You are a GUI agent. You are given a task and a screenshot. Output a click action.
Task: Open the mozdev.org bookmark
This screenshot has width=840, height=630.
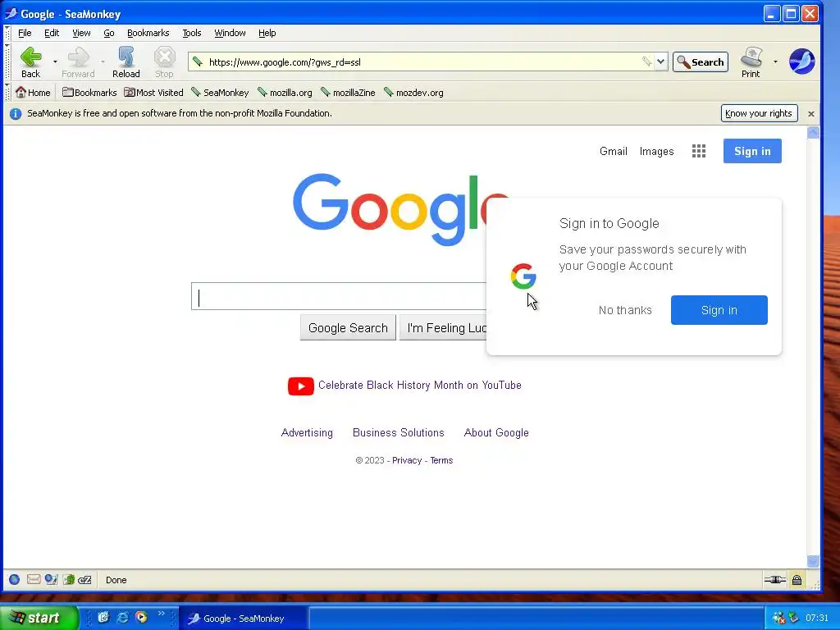coord(413,93)
